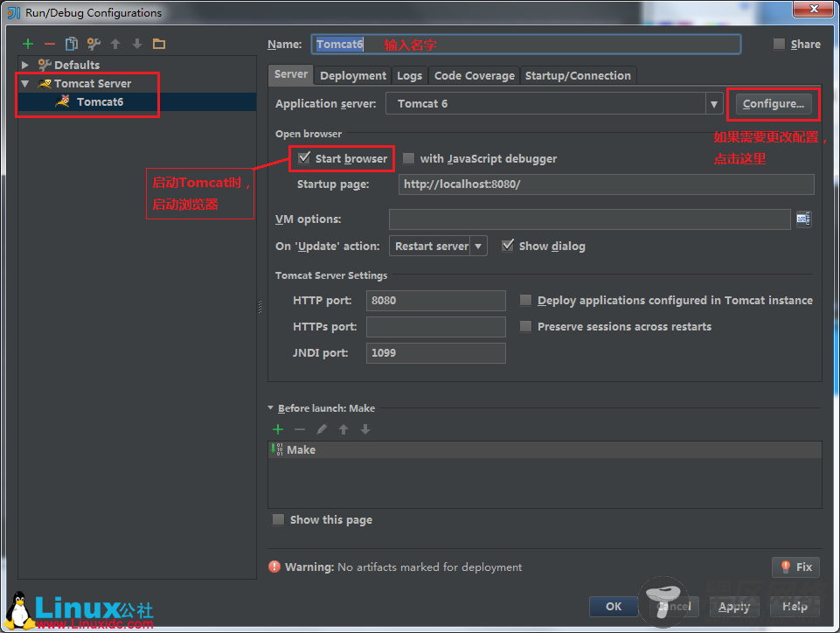The image size is (840, 633).
Task: Open Application server dropdown arrow
Action: 713,104
